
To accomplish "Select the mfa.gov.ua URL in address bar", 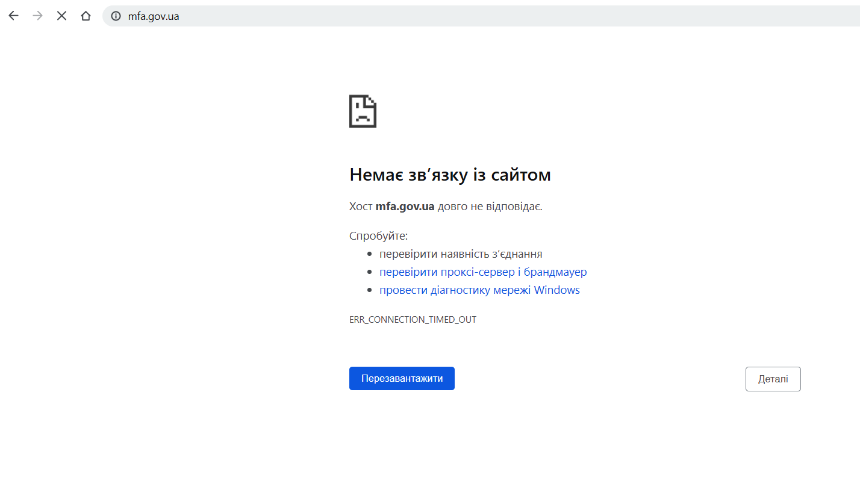I will [x=154, y=16].
